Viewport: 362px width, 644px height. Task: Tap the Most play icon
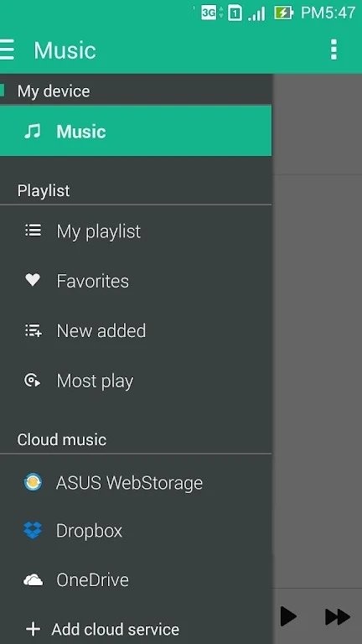pos(33,381)
